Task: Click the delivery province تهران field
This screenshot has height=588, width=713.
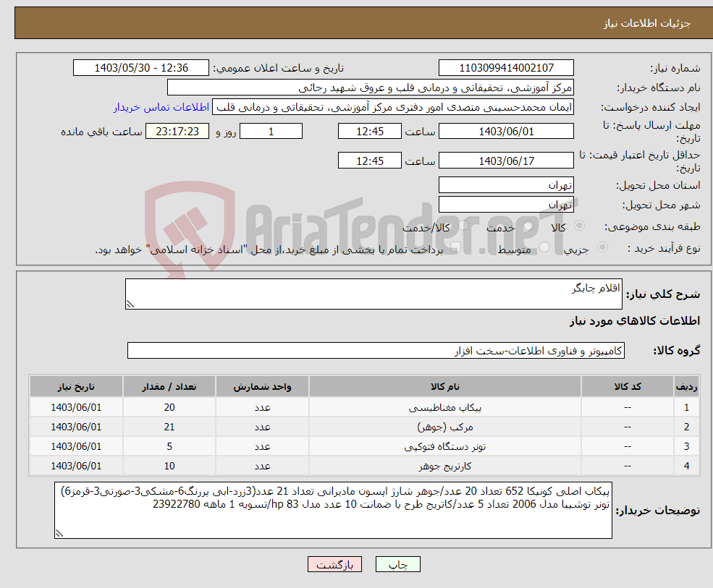Action: tap(506, 184)
